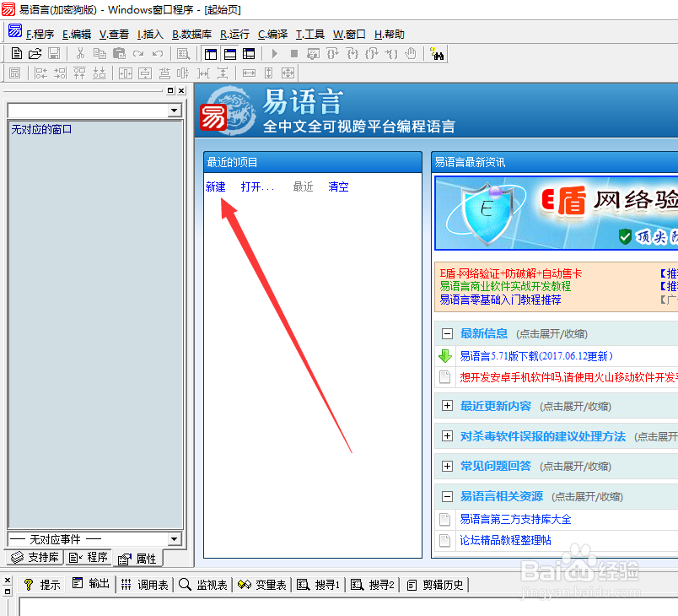Open the E盾-网络验证+防破解+自动售卡 link
Image resolution: width=678 pixels, height=616 pixels.
pos(511,273)
